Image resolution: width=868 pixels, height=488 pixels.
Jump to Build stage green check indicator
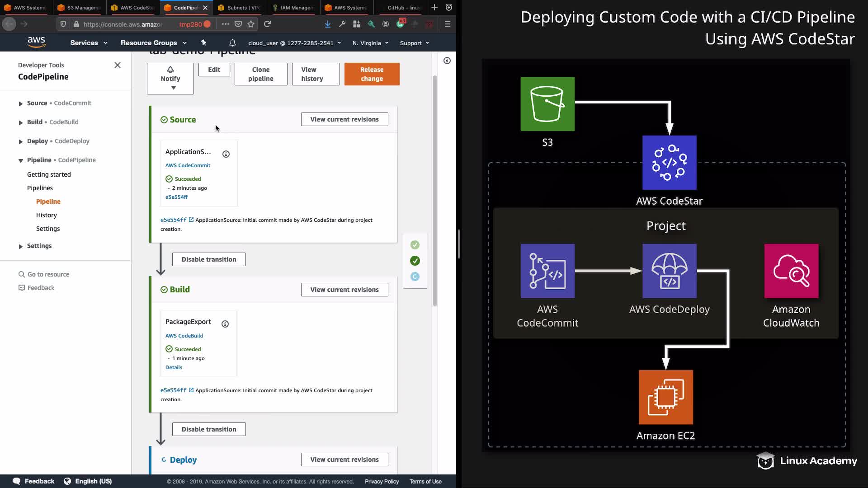(415, 261)
